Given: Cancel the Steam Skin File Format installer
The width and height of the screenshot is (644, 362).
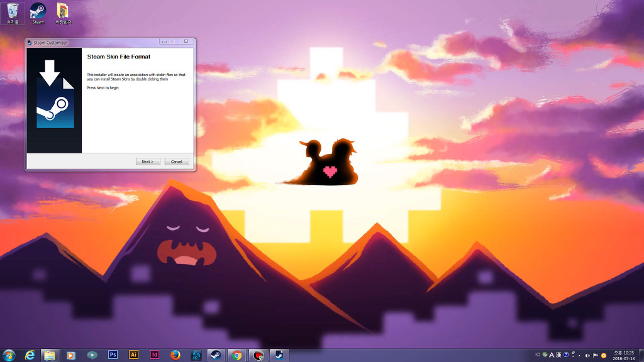Looking at the screenshot, I should click(x=177, y=162).
